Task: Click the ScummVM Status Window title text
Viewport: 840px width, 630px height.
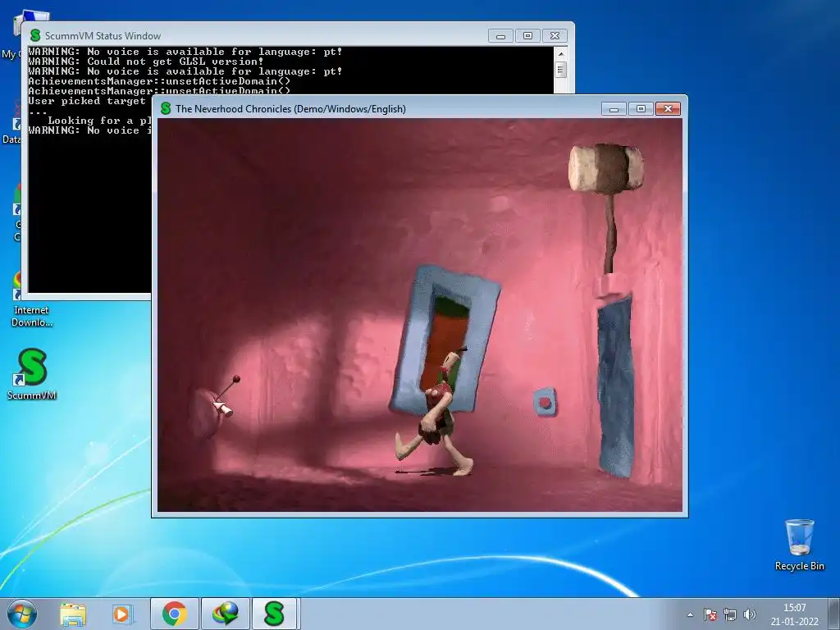Action: click(x=103, y=36)
